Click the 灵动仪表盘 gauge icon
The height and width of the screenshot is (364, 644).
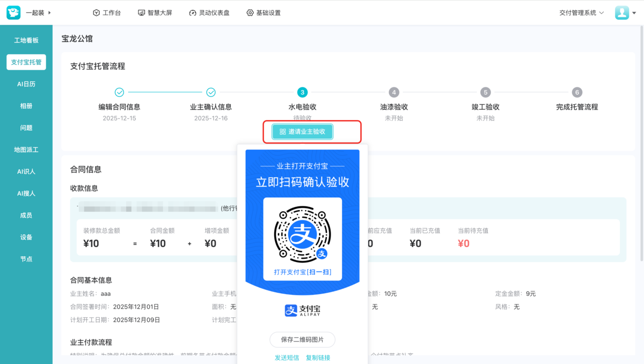pyautogui.click(x=193, y=13)
